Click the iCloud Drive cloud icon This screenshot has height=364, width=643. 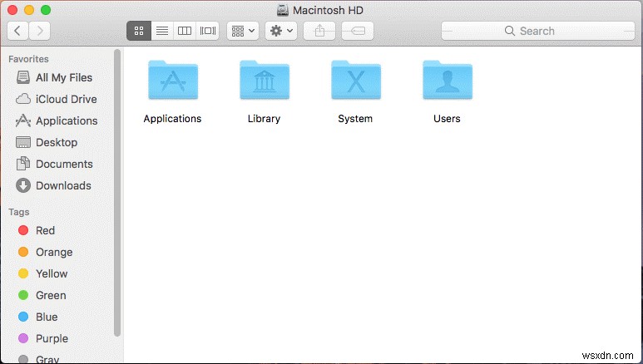(23, 99)
